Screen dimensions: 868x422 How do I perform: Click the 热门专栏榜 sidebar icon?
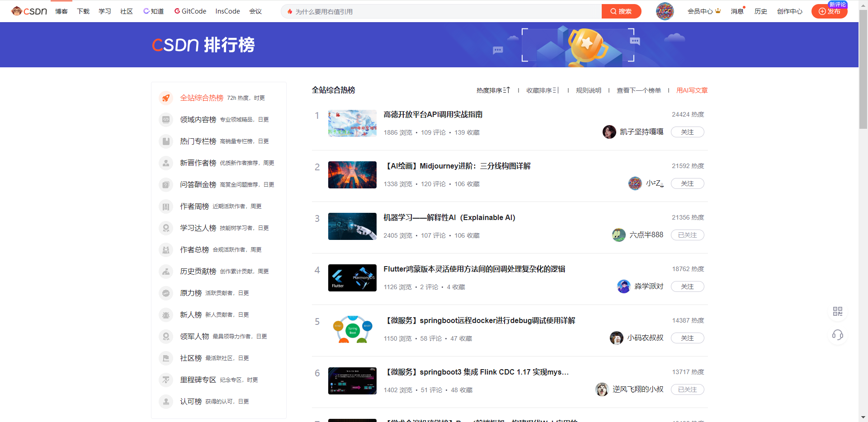(166, 141)
